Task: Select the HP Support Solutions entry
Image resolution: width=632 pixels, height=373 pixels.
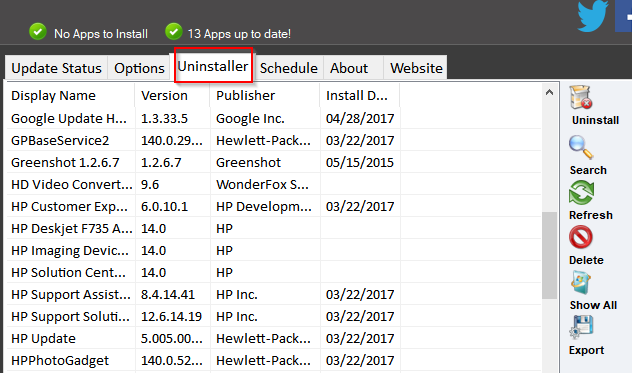Action: [274, 316]
